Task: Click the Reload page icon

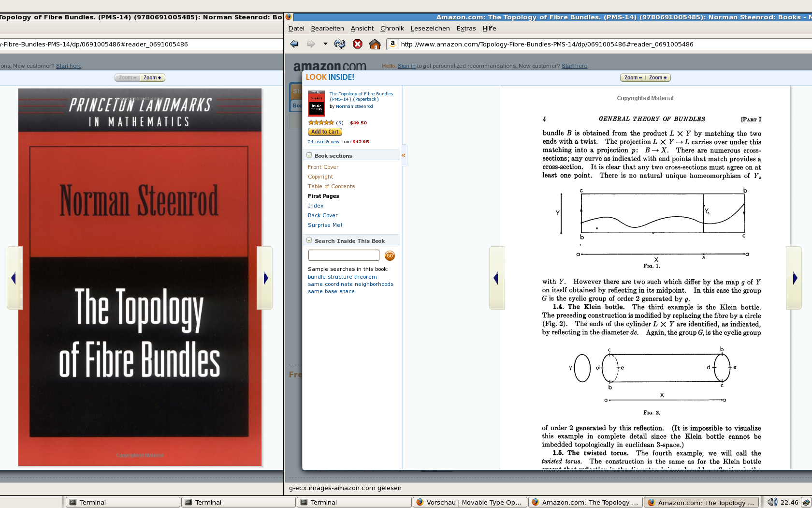Action: [x=340, y=44]
